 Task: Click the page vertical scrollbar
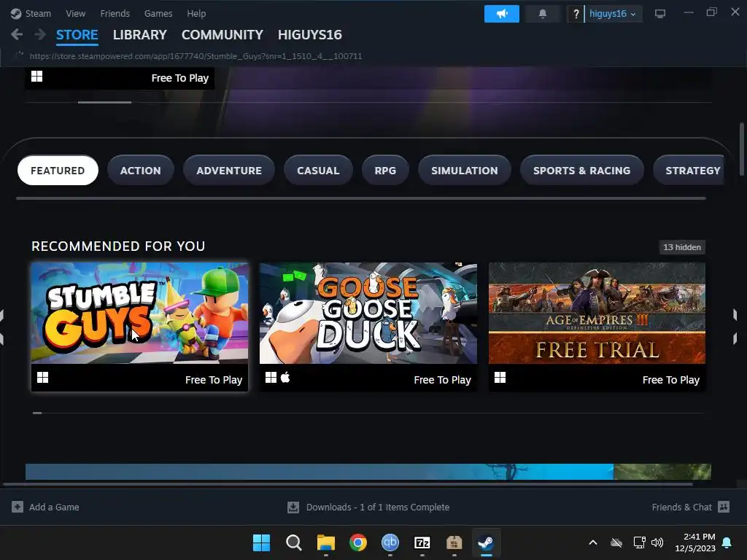pos(741,149)
